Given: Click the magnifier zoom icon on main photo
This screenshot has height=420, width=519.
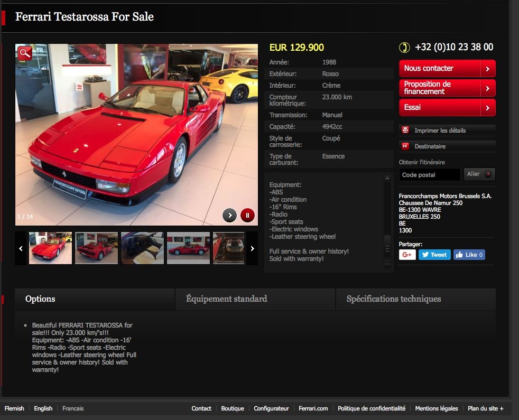Looking at the screenshot, I should [25, 53].
